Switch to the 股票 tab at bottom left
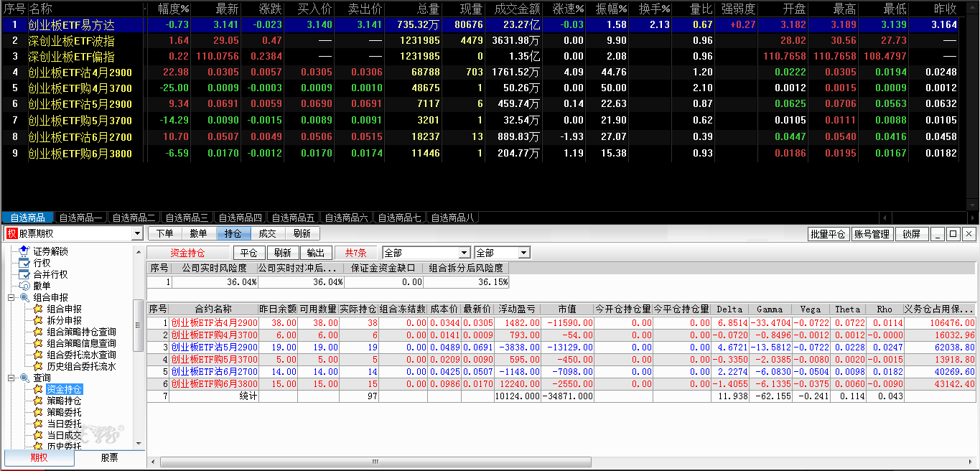 109,458
